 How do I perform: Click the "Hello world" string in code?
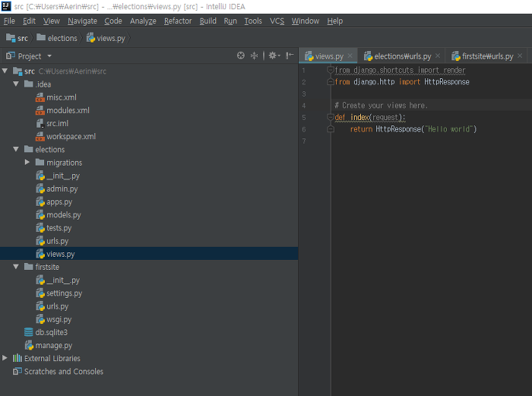pyautogui.click(x=449, y=129)
